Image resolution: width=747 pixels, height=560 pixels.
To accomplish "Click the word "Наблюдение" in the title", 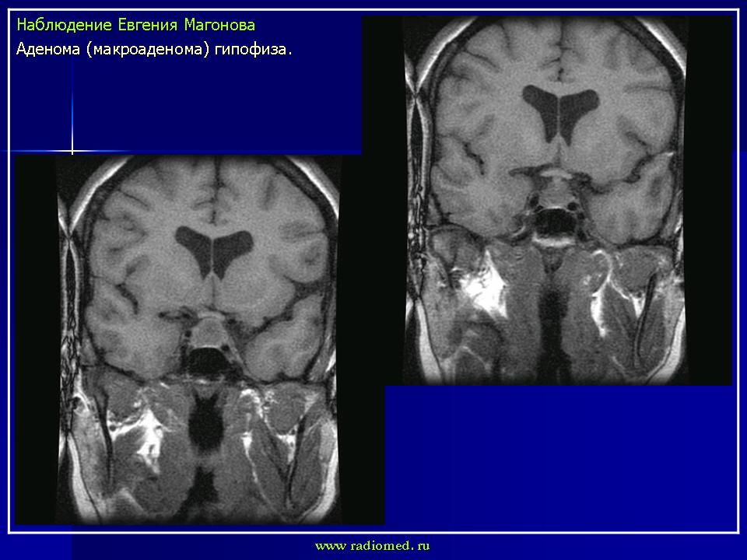I will tap(59, 25).
